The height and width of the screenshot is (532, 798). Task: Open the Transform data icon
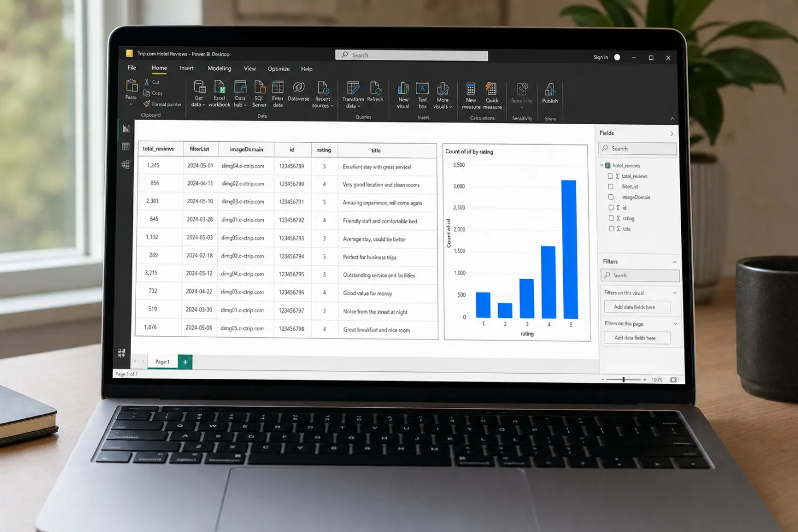pos(353,88)
